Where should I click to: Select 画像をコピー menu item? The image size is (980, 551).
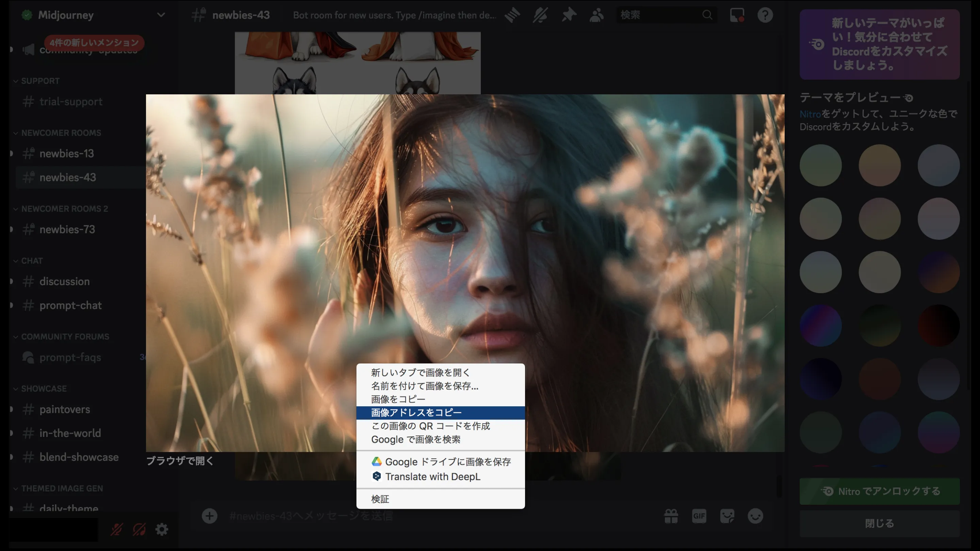pyautogui.click(x=441, y=399)
